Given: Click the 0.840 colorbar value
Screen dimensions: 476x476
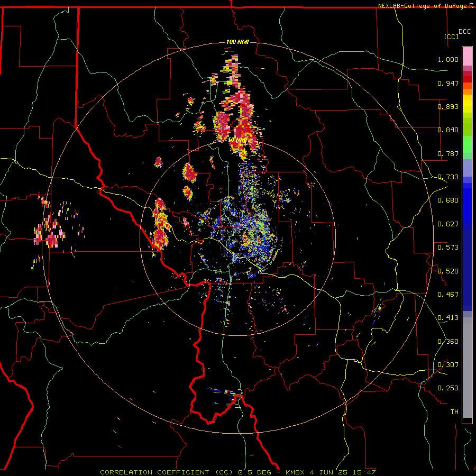Looking at the screenshot, I should pos(448,130).
